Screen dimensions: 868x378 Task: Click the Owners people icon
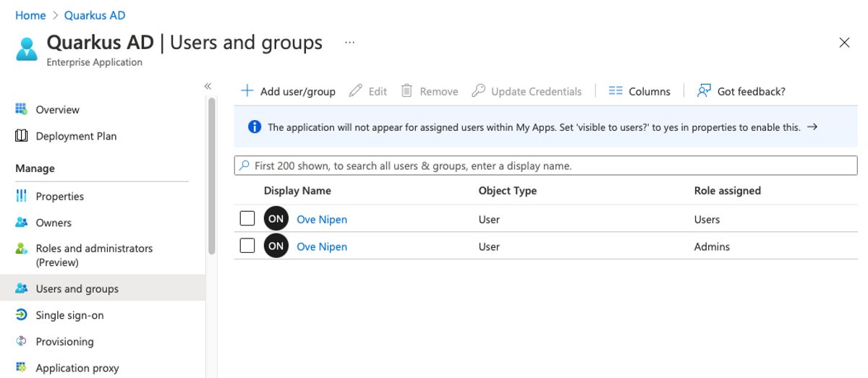(x=22, y=223)
